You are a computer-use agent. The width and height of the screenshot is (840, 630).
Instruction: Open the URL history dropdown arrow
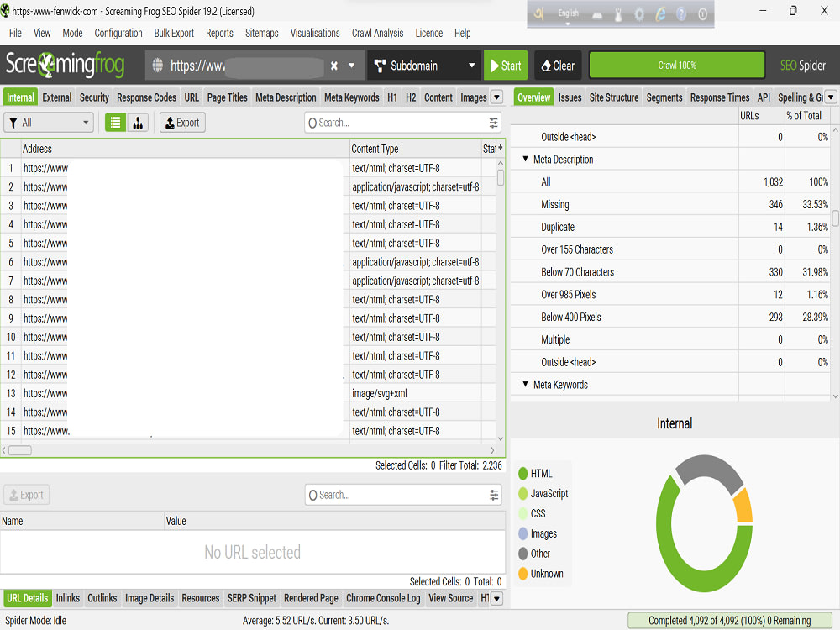click(x=352, y=66)
